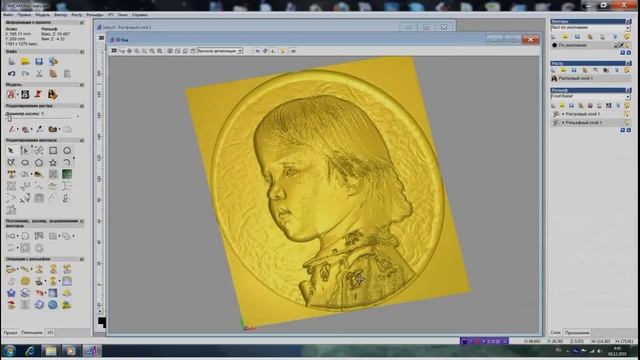Collapse the Модель section in left panel
Viewport: 640px width, 360px height.
point(82,84)
